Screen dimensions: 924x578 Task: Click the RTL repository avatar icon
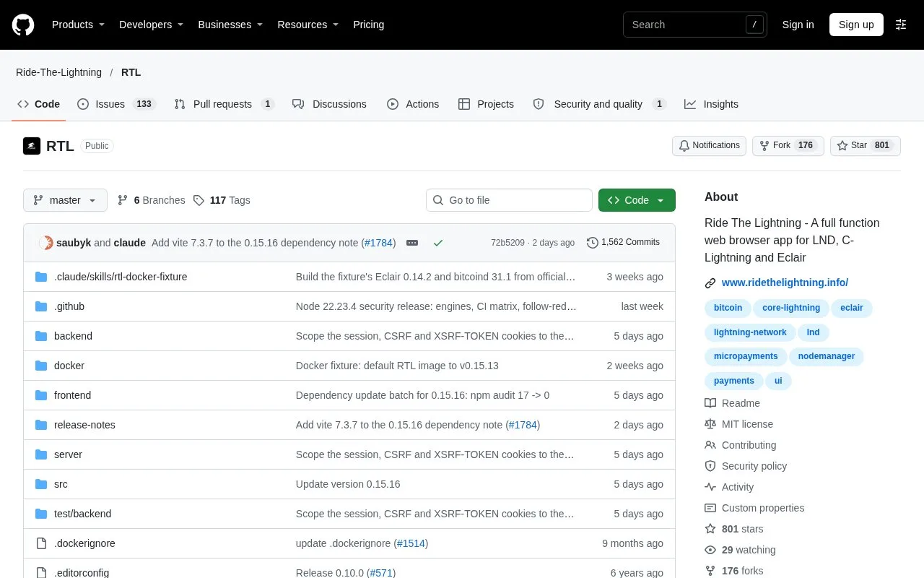[32, 146]
